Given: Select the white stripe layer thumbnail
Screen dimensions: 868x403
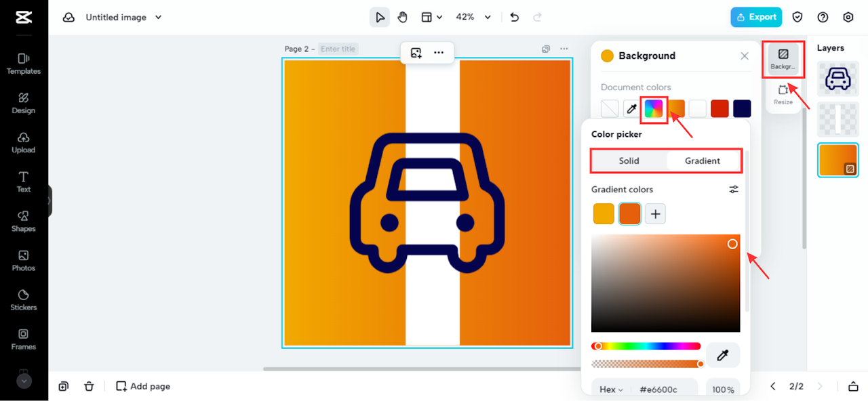Looking at the screenshot, I should [837, 119].
